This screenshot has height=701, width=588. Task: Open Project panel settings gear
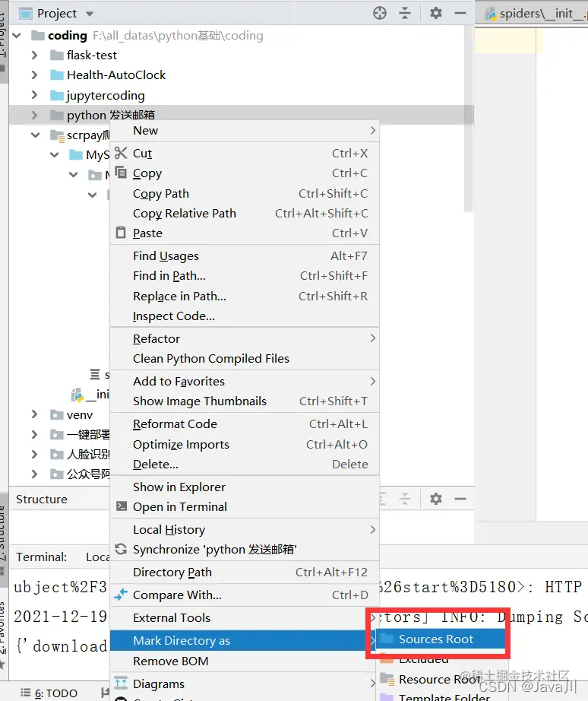[x=435, y=14]
